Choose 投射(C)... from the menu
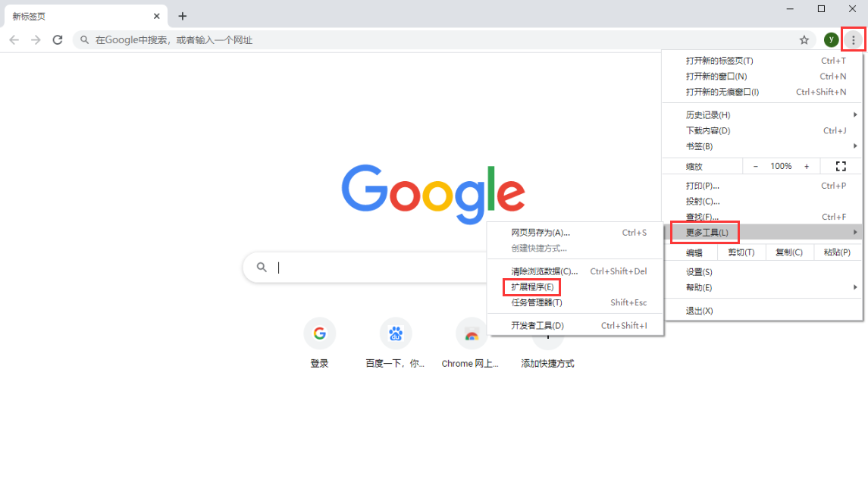Image resolution: width=868 pixels, height=479 pixels. point(763,202)
